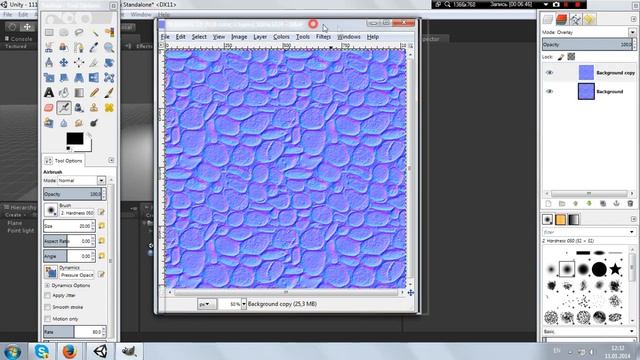Open layer Mode Overlay dropdown
Image resolution: width=640 pixels, height=360 pixels.
[x=632, y=32]
